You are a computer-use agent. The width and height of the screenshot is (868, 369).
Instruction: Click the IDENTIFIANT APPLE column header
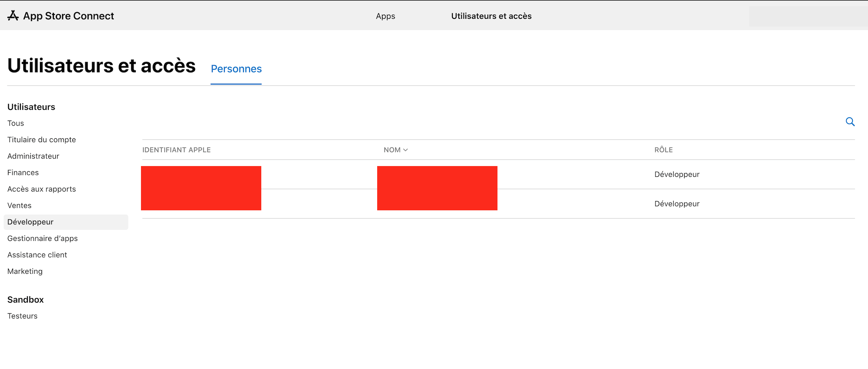pyautogui.click(x=176, y=150)
